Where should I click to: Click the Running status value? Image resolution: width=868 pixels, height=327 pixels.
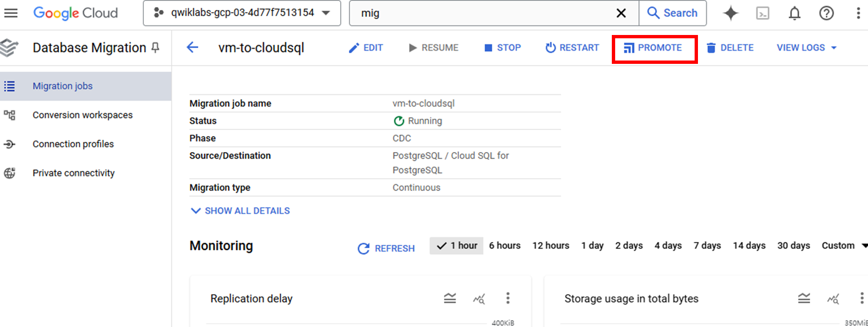pos(417,120)
